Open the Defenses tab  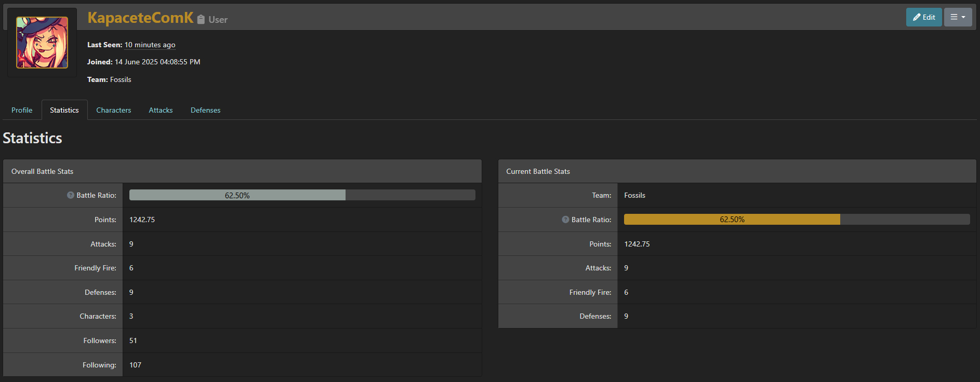coord(205,110)
